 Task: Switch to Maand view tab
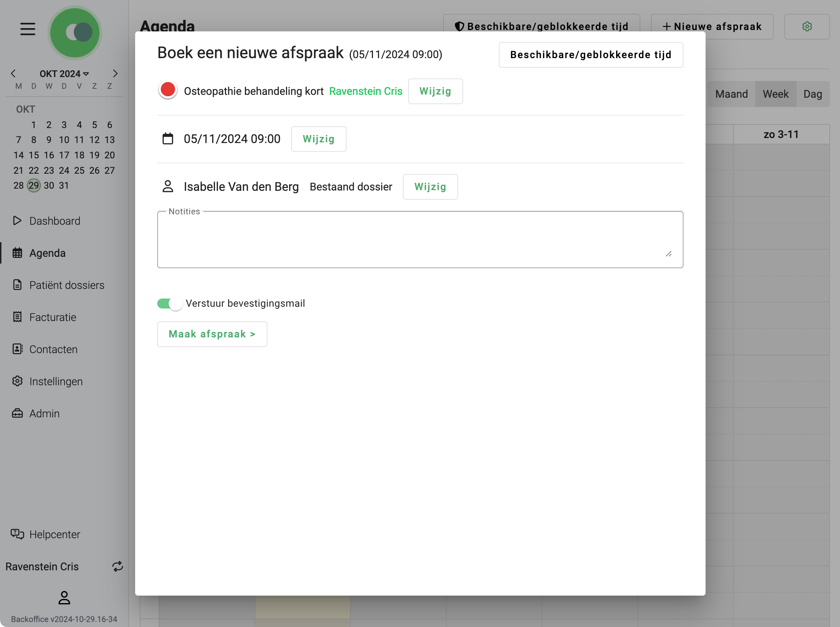[x=731, y=94]
